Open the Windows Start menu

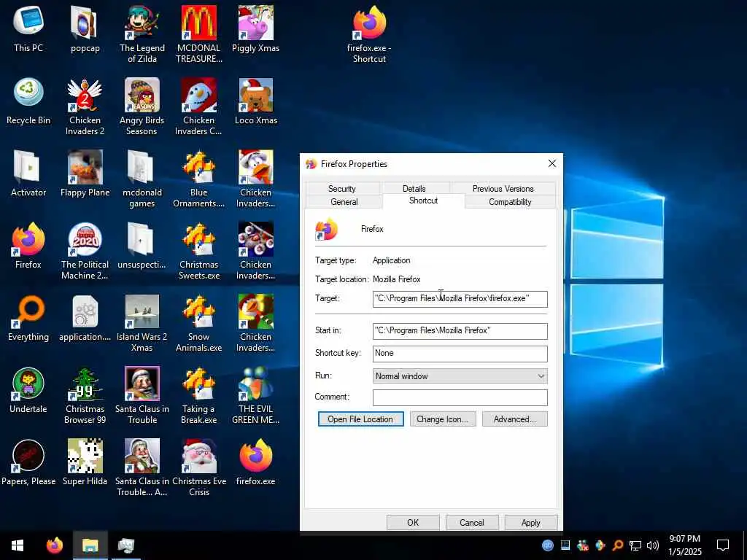click(x=18, y=545)
